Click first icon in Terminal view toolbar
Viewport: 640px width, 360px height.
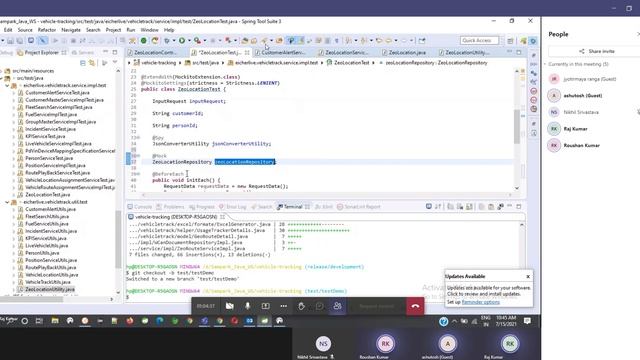429,207
